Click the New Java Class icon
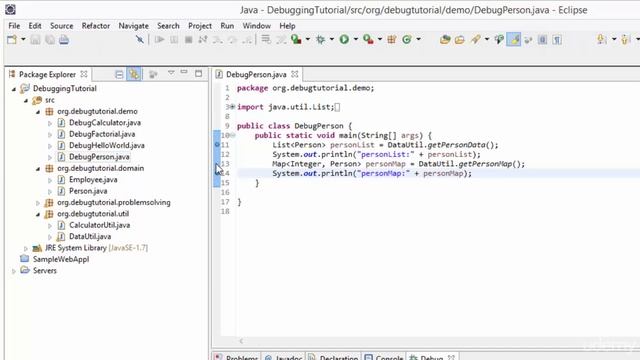The width and height of the screenshot is (640, 360). pos(407,40)
